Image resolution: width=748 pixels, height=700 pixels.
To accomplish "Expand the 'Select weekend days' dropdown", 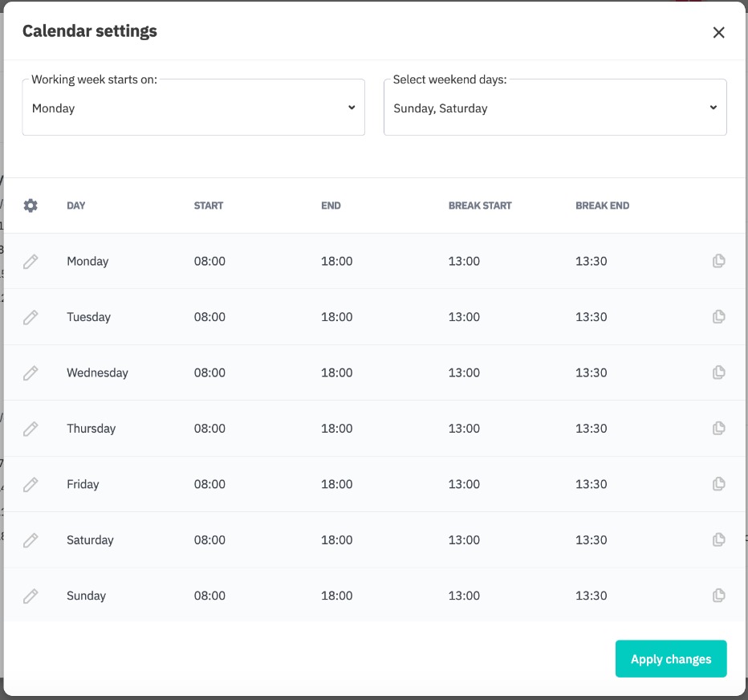I will coord(555,108).
